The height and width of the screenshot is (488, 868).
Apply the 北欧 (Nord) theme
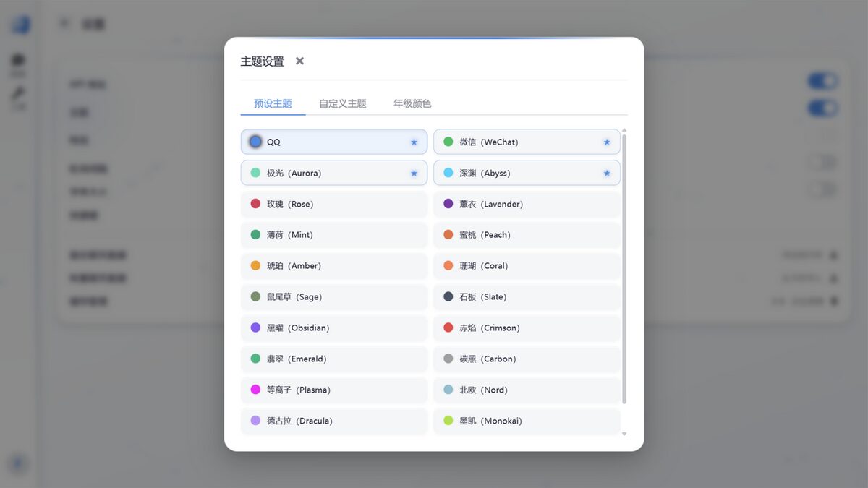click(527, 390)
